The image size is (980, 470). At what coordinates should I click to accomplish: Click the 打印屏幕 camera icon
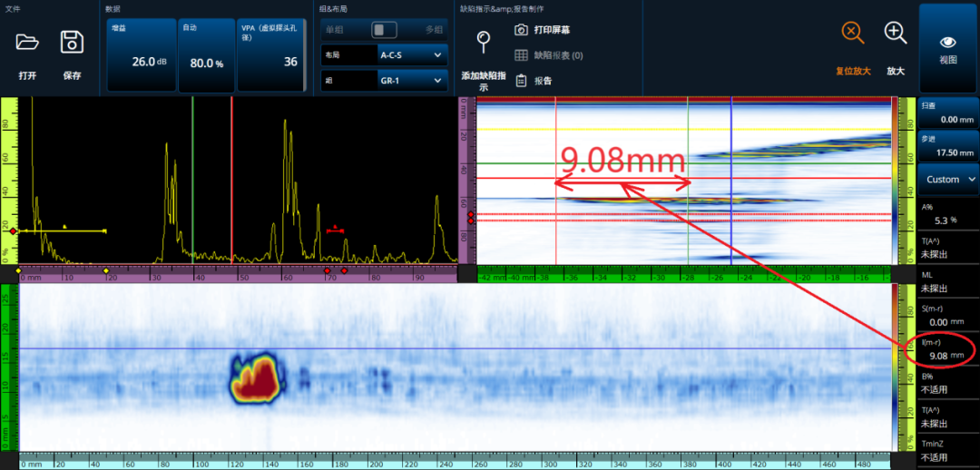tap(521, 29)
